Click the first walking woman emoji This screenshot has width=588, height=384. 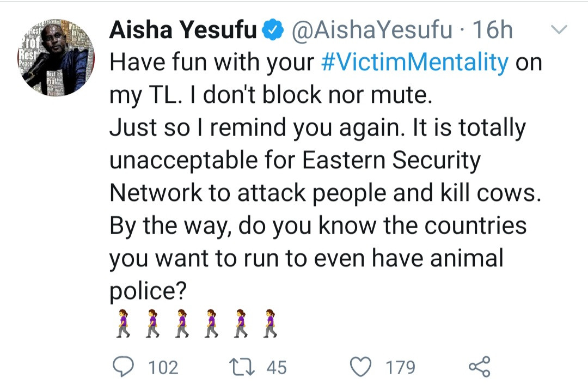point(124,325)
